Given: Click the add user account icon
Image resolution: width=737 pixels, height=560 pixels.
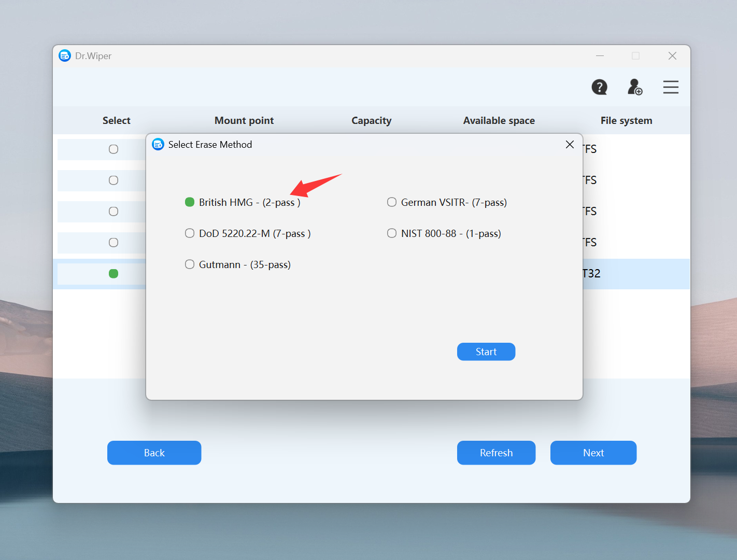Looking at the screenshot, I should 635,87.
